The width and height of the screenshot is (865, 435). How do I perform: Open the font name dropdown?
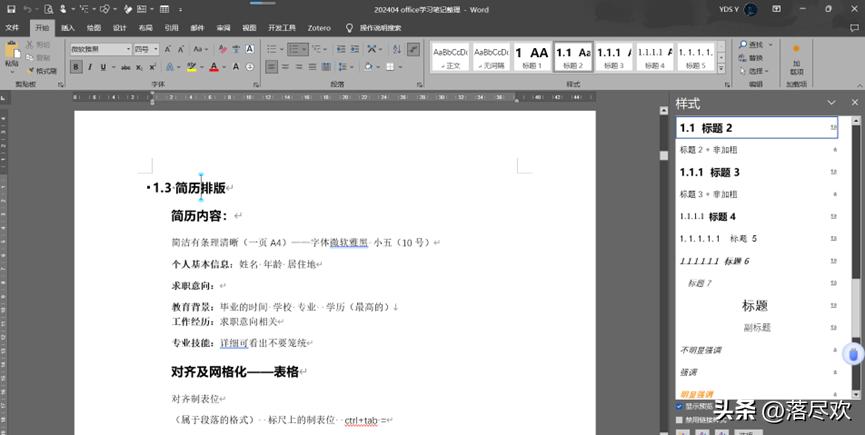127,49
